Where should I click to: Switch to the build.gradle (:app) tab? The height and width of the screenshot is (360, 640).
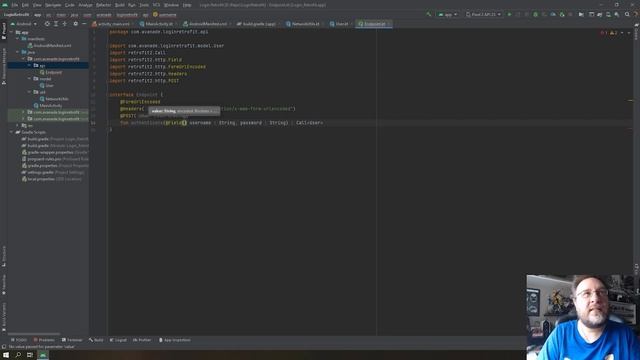click(x=258, y=24)
